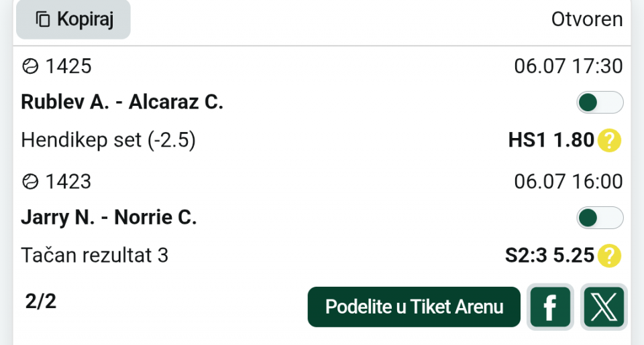Click the tennis ball icon beside 1423
The image size is (644, 345).
(30, 182)
